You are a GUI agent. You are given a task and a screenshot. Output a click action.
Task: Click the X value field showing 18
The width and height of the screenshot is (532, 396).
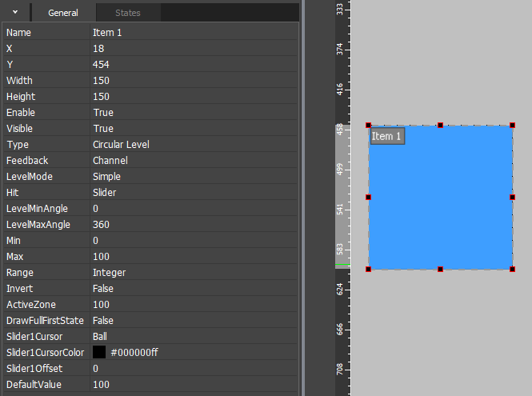pyautogui.click(x=192, y=49)
